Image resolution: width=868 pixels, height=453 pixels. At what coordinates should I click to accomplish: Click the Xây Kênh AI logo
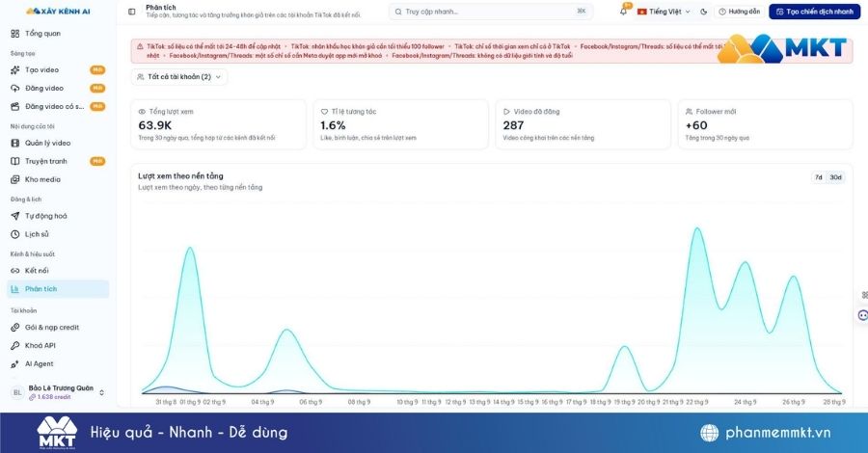[58, 11]
